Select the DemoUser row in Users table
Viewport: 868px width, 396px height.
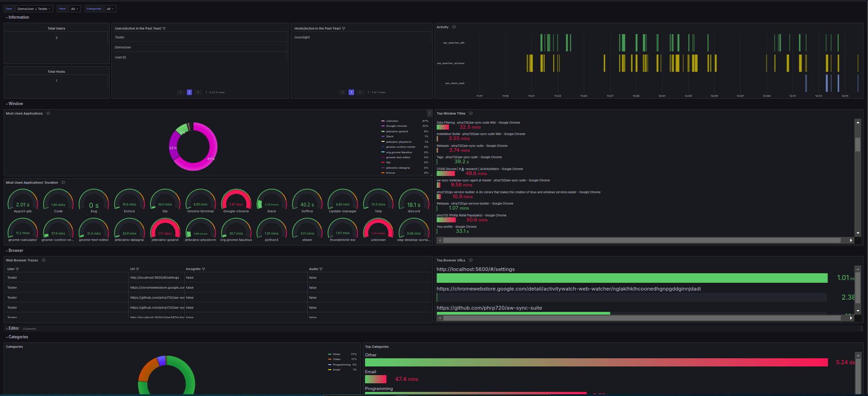coord(200,47)
